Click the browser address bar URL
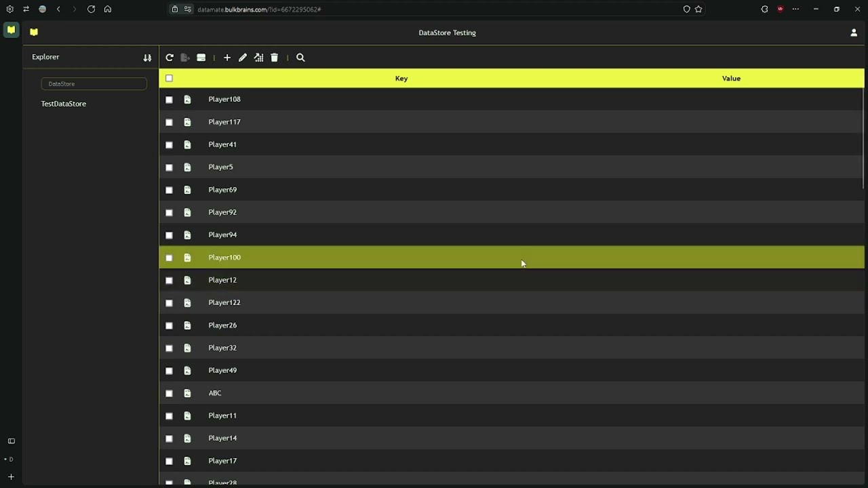The width and height of the screenshot is (868, 488). tap(259, 9)
